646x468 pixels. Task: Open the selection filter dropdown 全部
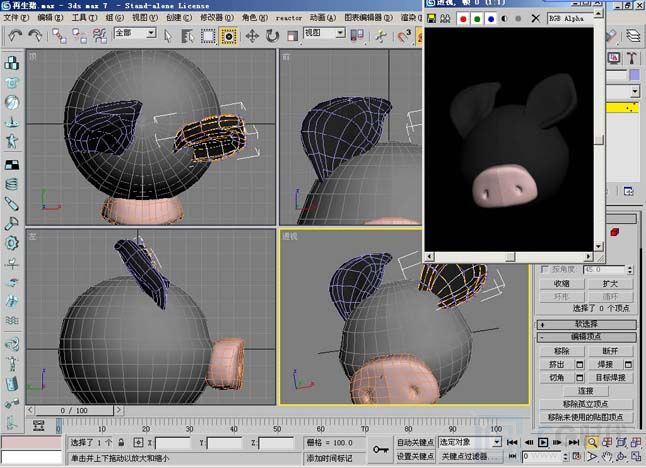tap(135, 33)
